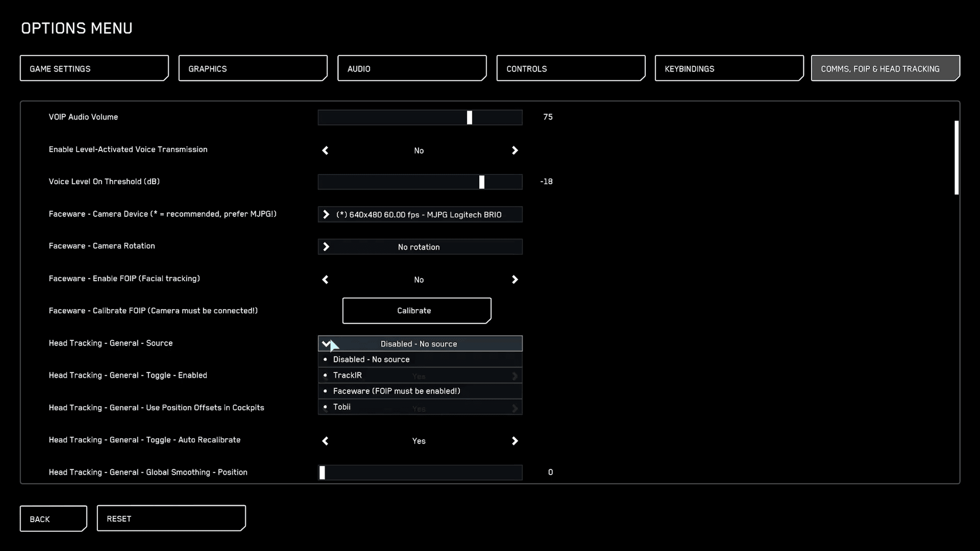Click the Reset button
This screenshot has width=980, height=551.
(171, 518)
